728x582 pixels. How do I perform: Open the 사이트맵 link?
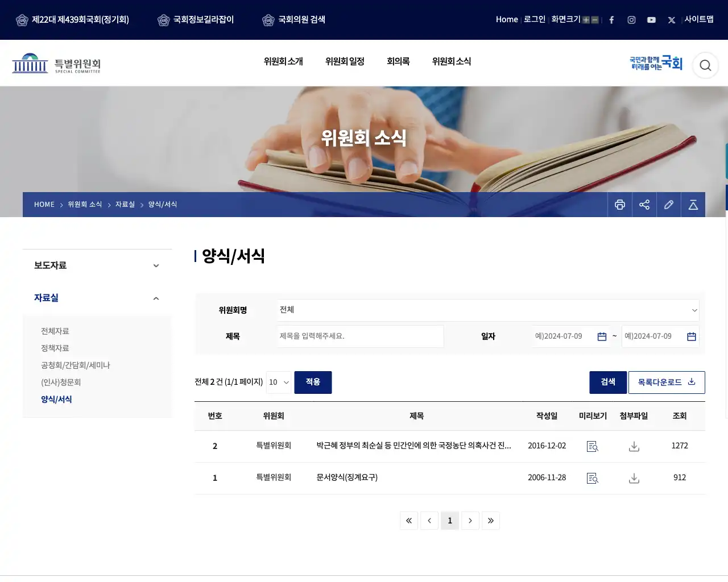[699, 19]
